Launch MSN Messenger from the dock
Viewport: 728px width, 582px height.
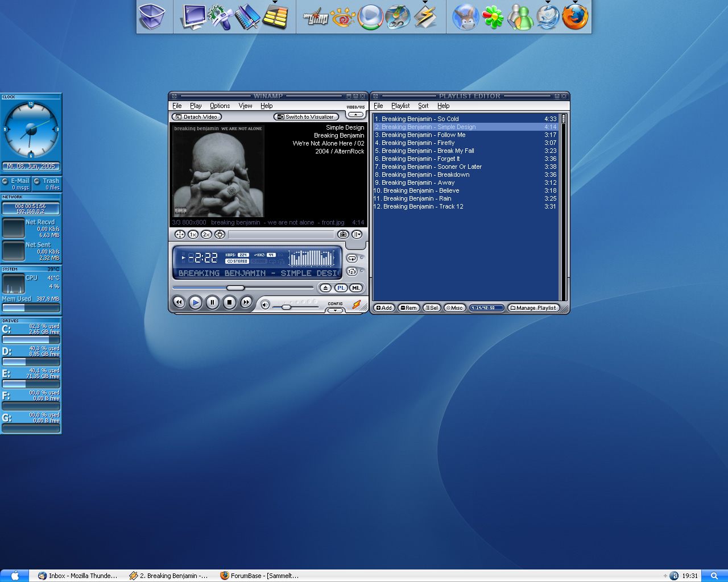pos(520,16)
